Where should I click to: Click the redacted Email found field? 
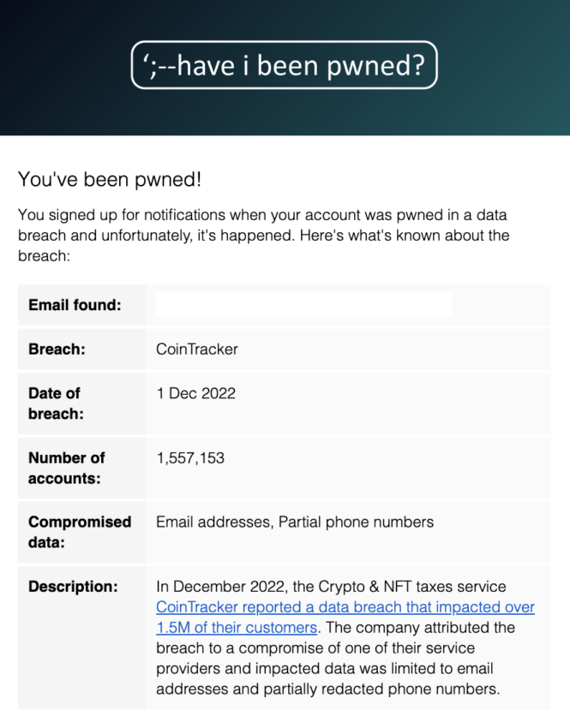click(303, 305)
